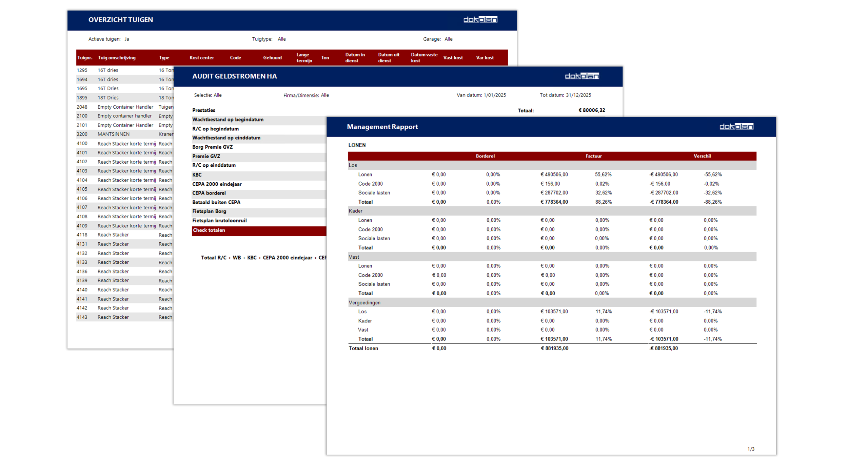Image resolution: width=868 pixels, height=465 pixels.
Task: Click the Totaal amount € 80006,32
Action: (592, 110)
